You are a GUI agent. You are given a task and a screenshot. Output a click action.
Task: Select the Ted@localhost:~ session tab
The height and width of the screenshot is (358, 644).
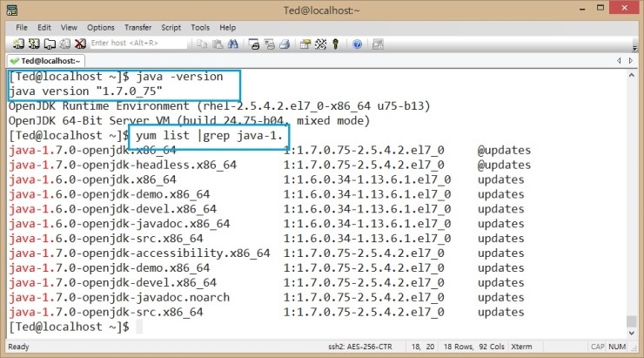click(45, 61)
